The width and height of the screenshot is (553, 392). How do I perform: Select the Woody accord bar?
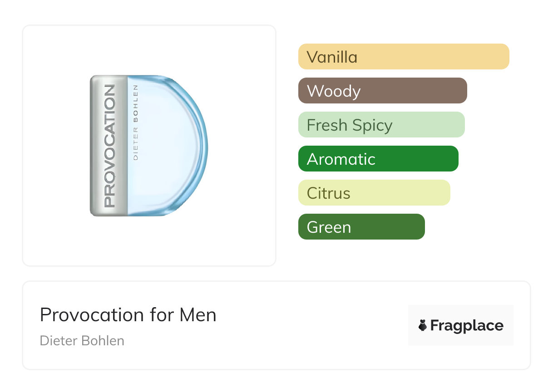click(x=382, y=91)
